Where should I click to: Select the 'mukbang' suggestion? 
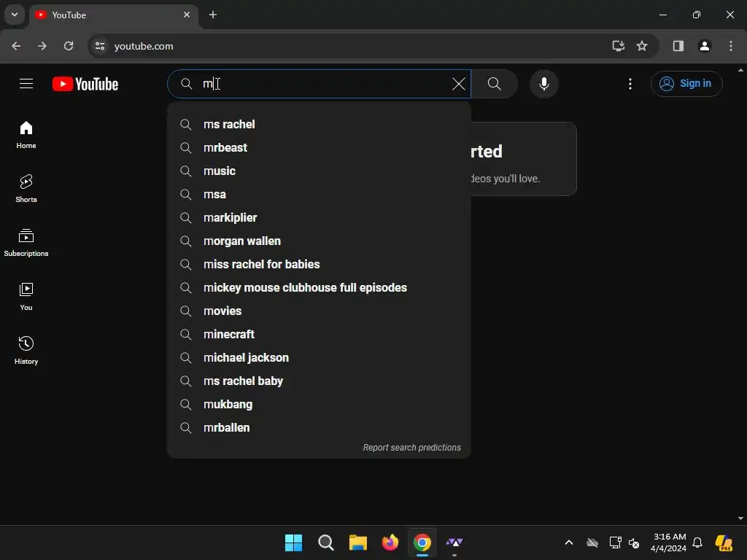tap(319, 404)
